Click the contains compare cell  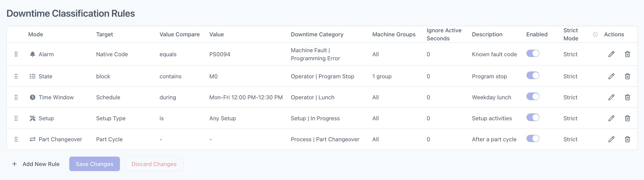click(x=170, y=76)
